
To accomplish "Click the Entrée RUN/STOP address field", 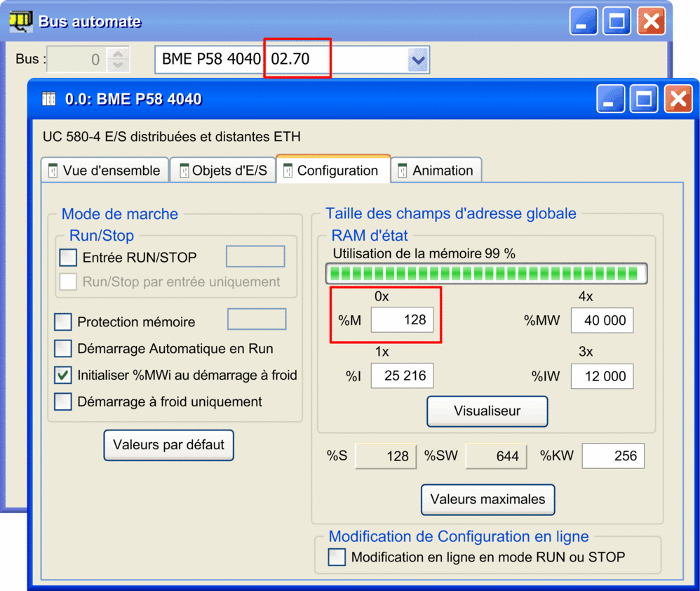I will pos(255,256).
